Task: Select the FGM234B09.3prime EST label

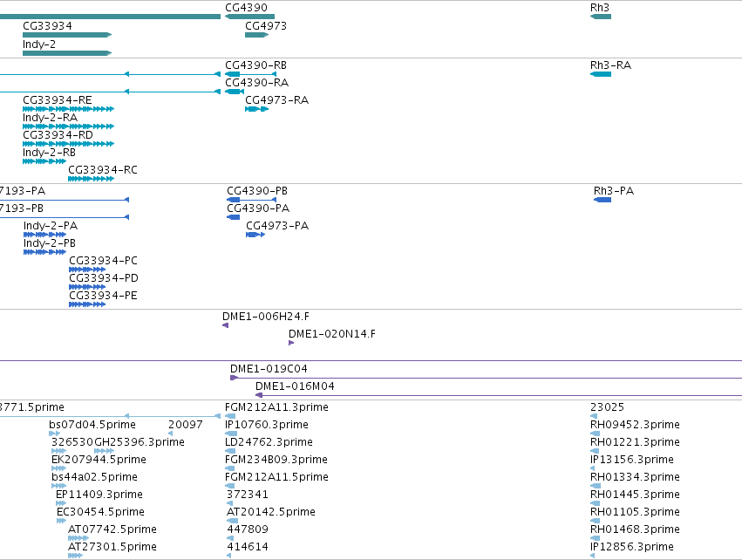Action: coord(276,460)
